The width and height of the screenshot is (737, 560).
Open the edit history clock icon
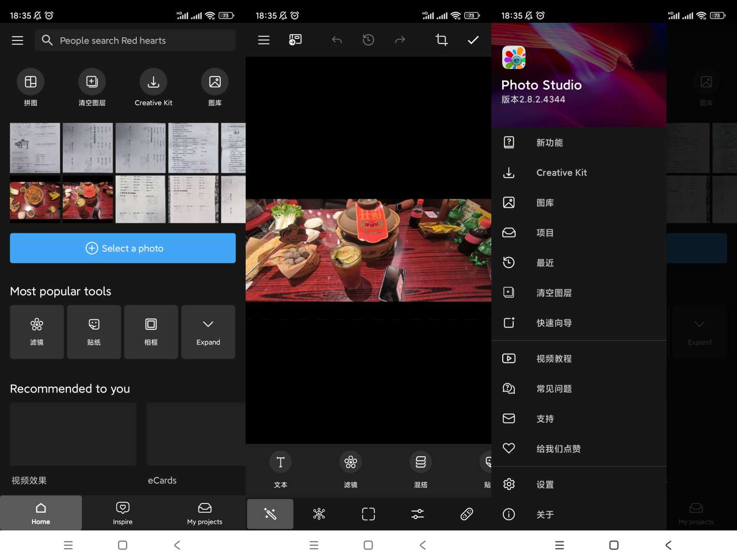click(368, 40)
